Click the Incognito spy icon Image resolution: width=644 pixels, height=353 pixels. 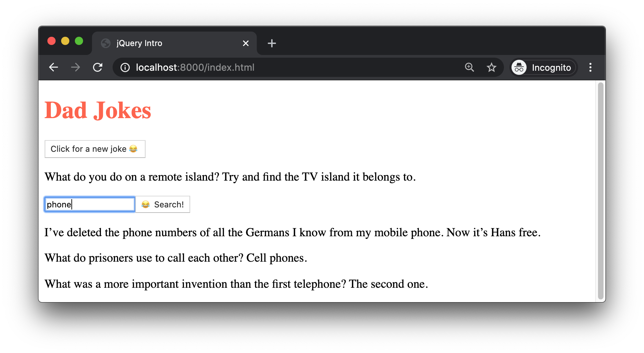pyautogui.click(x=519, y=67)
